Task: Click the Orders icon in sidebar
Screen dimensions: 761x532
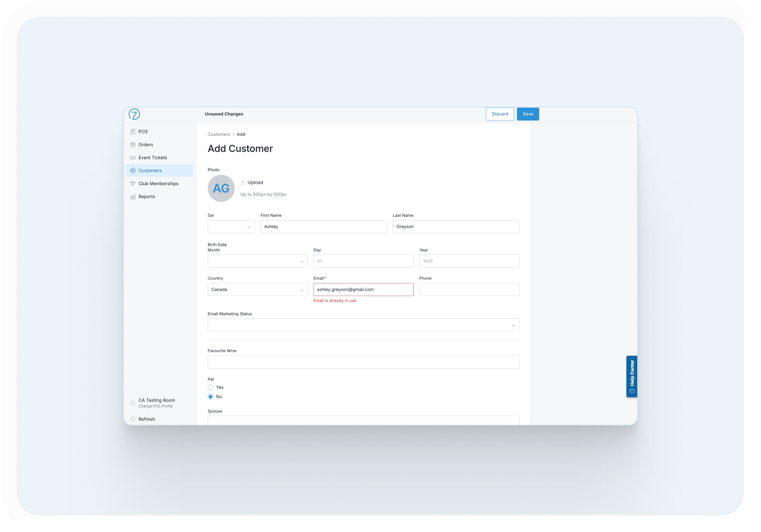Action: 133,145
